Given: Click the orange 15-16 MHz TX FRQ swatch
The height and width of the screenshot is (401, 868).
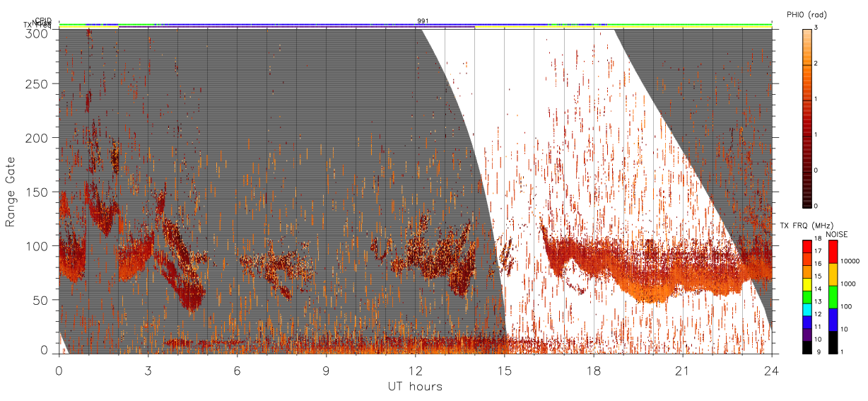Looking at the screenshot, I should point(807,272).
